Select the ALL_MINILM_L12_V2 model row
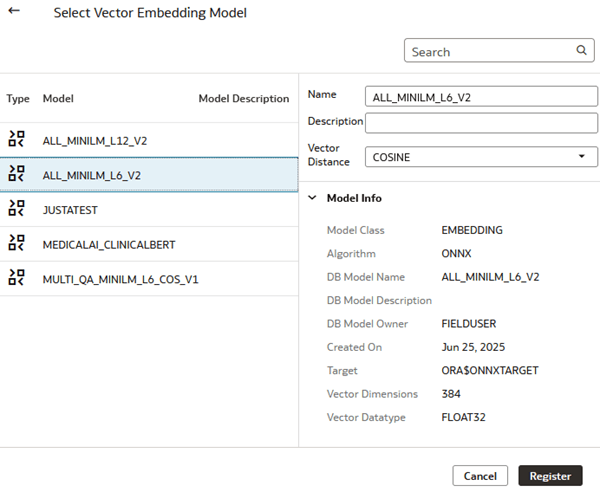600x492 pixels. pyautogui.click(x=149, y=140)
